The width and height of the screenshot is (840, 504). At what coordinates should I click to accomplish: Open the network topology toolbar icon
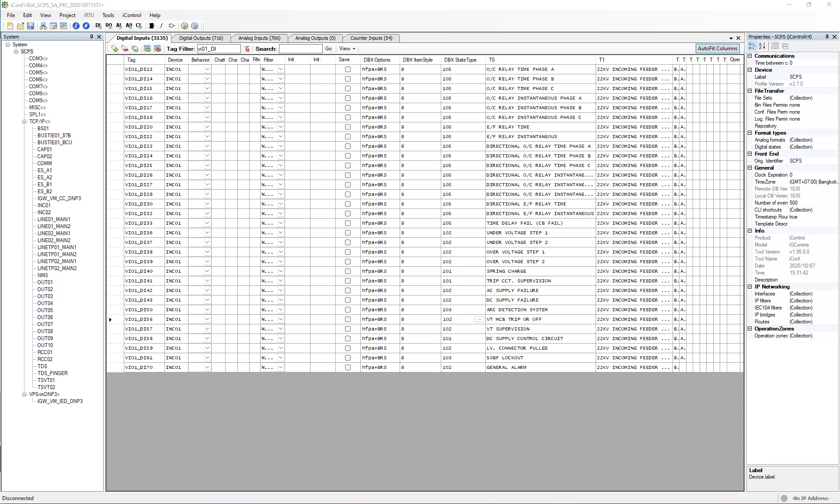[x=43, y=26]
